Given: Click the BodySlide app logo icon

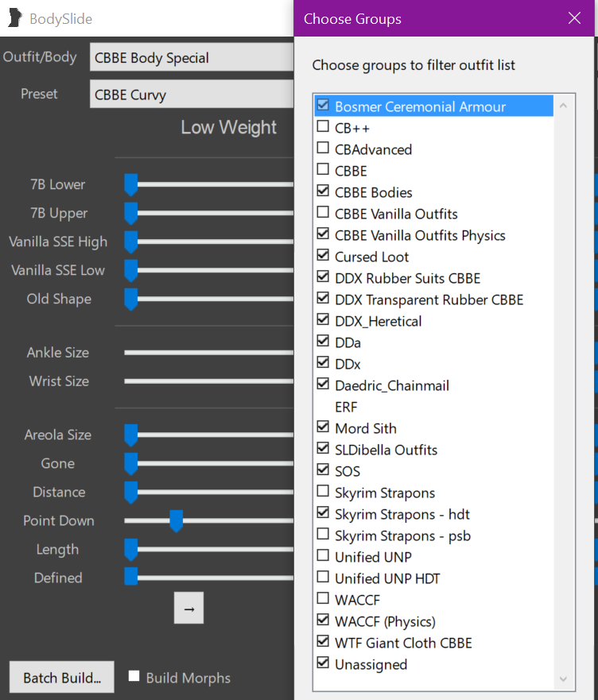Looking at the screenshot, I should tap(15, 18).
